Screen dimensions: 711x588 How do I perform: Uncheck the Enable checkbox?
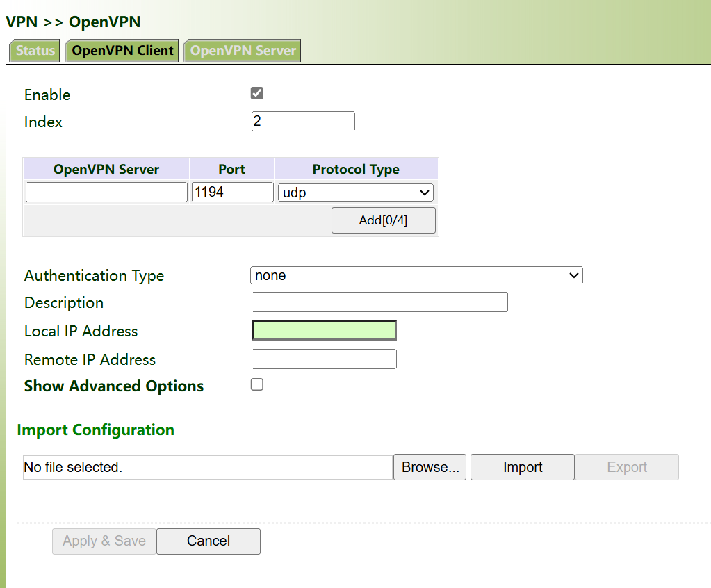click(x=257, y=93)
